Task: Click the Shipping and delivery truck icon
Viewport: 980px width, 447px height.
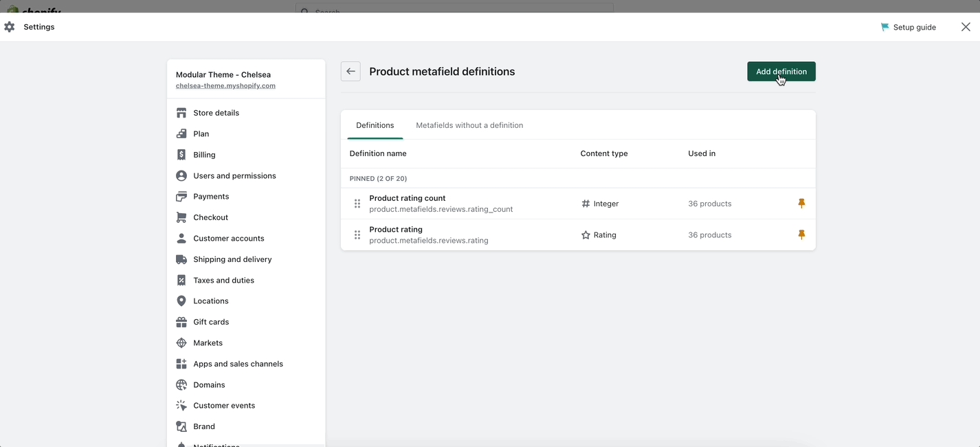Action: click(x=181, y=259)
